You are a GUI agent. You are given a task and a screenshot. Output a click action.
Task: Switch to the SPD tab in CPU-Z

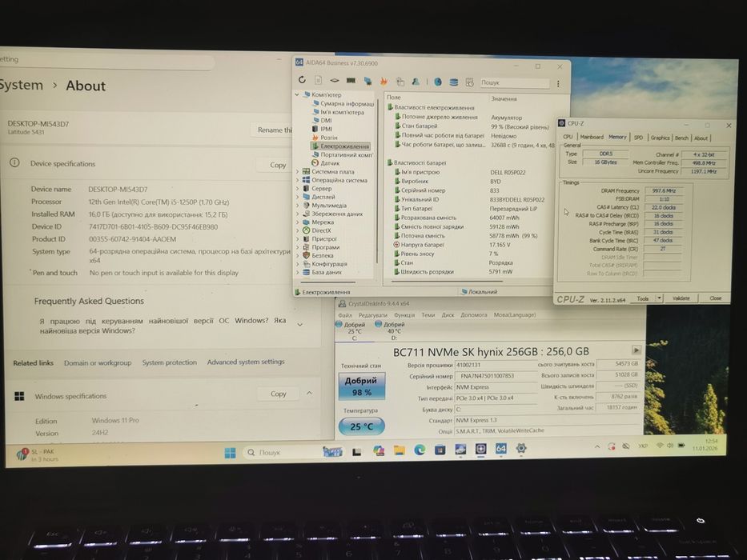click(x=638, y=138)
